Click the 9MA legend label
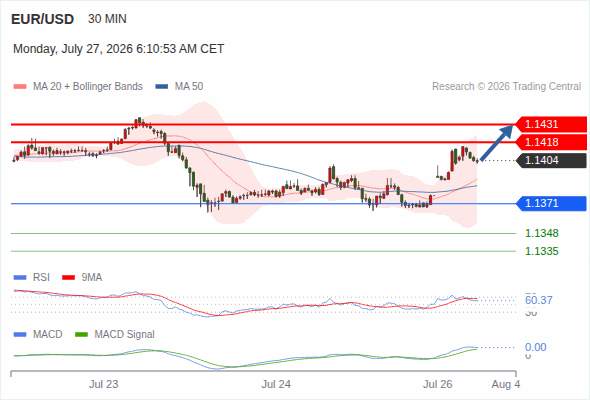This screenshot has width=590, height=400. tap(92, 278)
